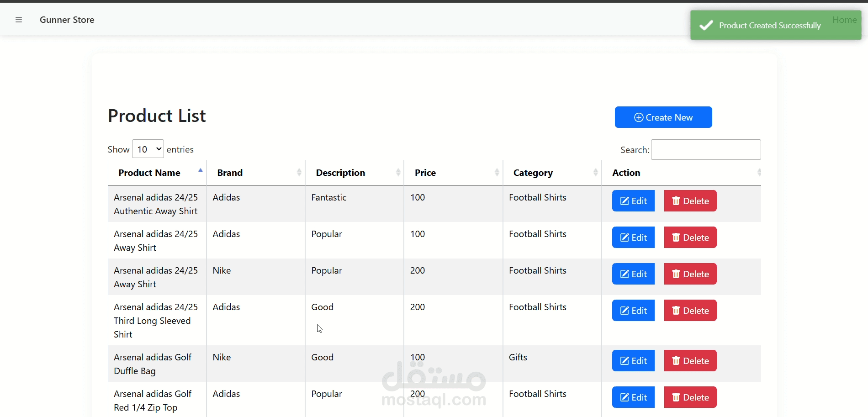The height and width of the screenshot is (417, 868).
Task: Click 'Football Shirts' in Third Long Sleeved Shirt row
Action: tap(538, 307)
